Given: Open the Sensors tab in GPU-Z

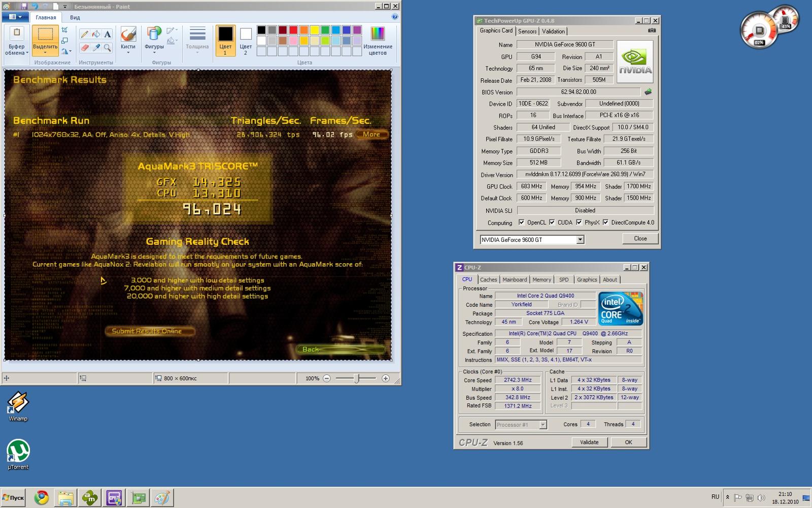Looking at the screenshot, I should [527, 31].
